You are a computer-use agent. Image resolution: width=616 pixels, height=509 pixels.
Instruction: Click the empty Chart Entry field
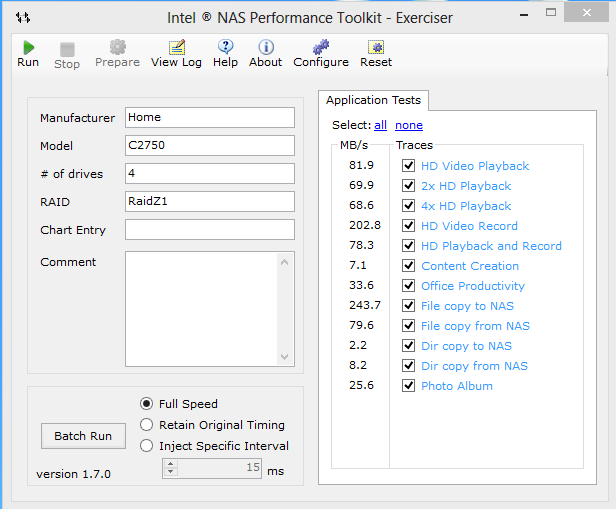210,229
